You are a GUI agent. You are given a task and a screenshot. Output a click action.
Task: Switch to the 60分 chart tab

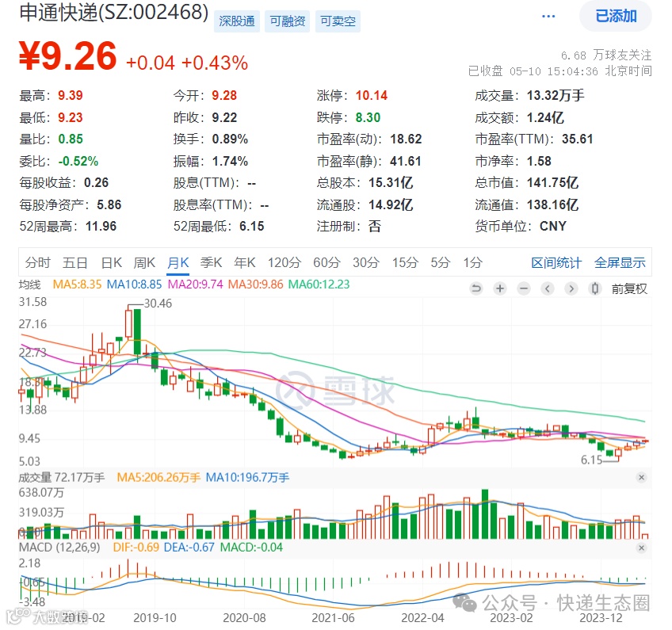tap(327, 262)
